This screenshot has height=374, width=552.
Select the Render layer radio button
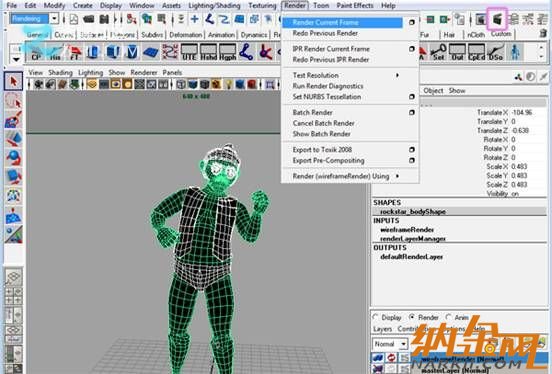coord(412,317)
